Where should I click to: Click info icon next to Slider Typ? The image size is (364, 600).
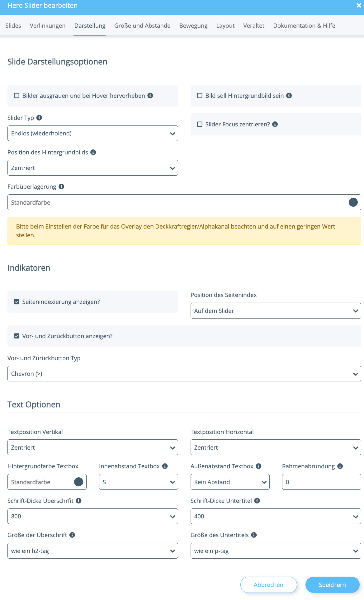point(39,118)
